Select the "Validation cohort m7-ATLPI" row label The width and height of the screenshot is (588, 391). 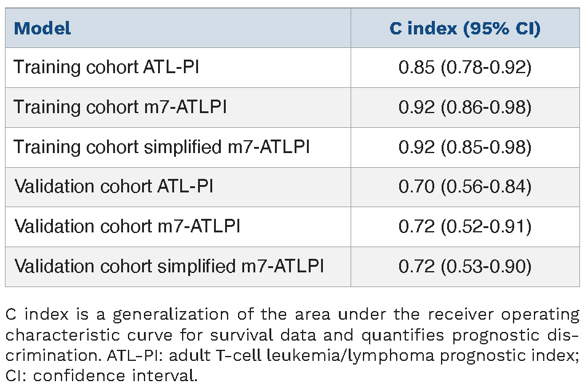coord(127,226)
